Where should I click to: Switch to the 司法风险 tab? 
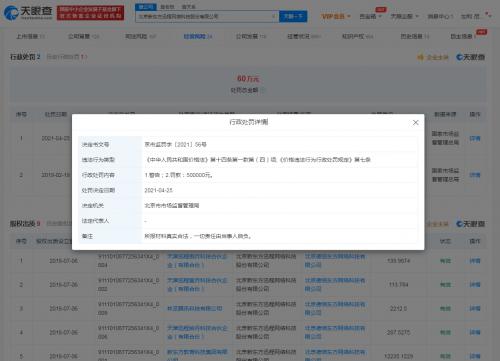tap(140, 36)
